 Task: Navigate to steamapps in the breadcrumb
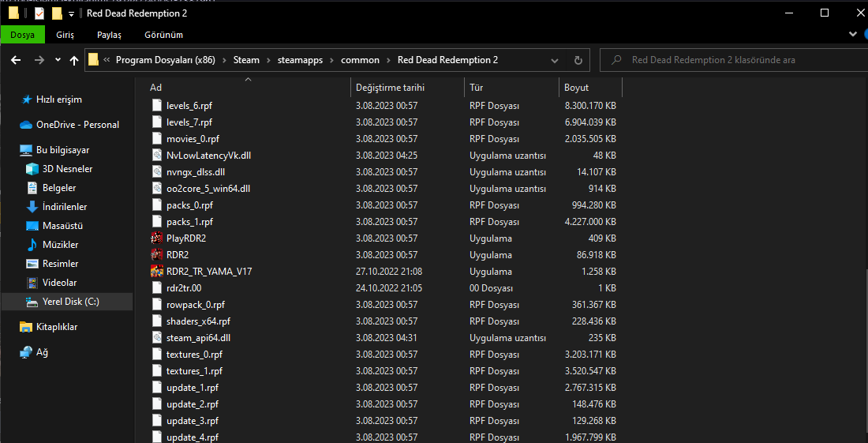point(300,60)
